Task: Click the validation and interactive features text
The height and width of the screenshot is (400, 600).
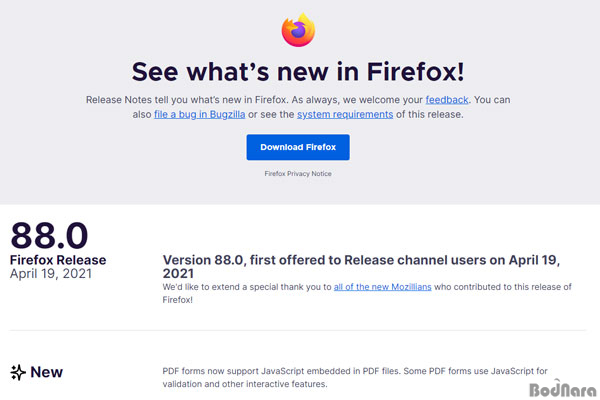Action: tap(245, 384)
